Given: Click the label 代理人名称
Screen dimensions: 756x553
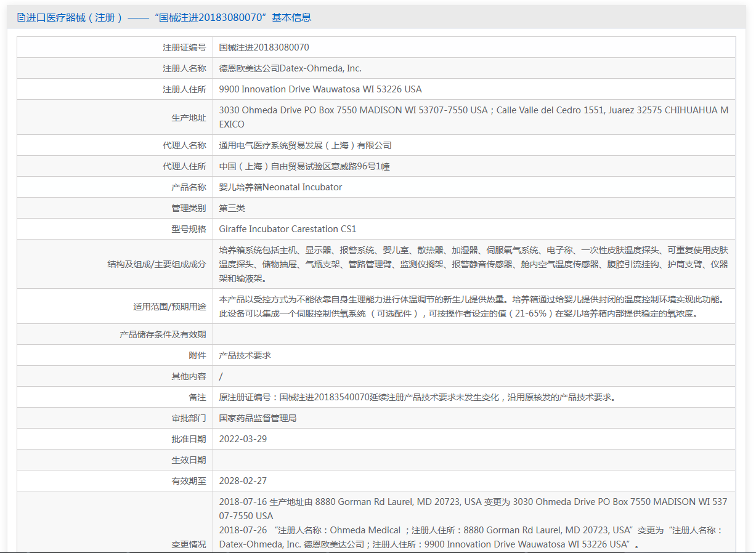Looking at the screenshot, I should tap(184, 145).
